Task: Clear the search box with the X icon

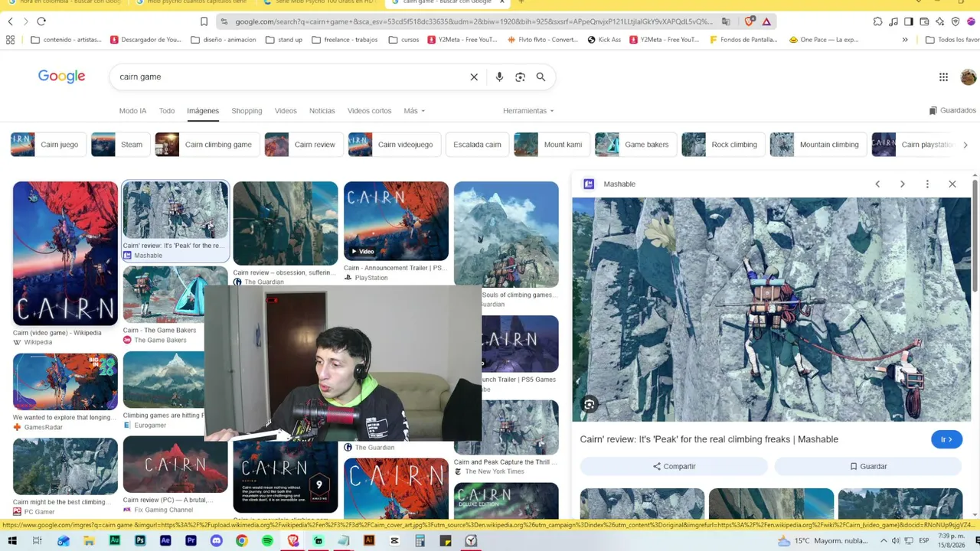Action: coord(474,77)
